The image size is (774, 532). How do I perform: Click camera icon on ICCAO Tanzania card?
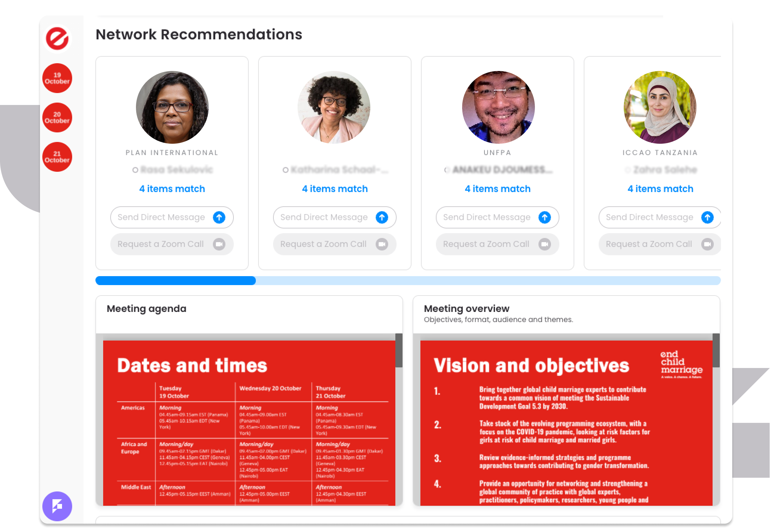707,244
